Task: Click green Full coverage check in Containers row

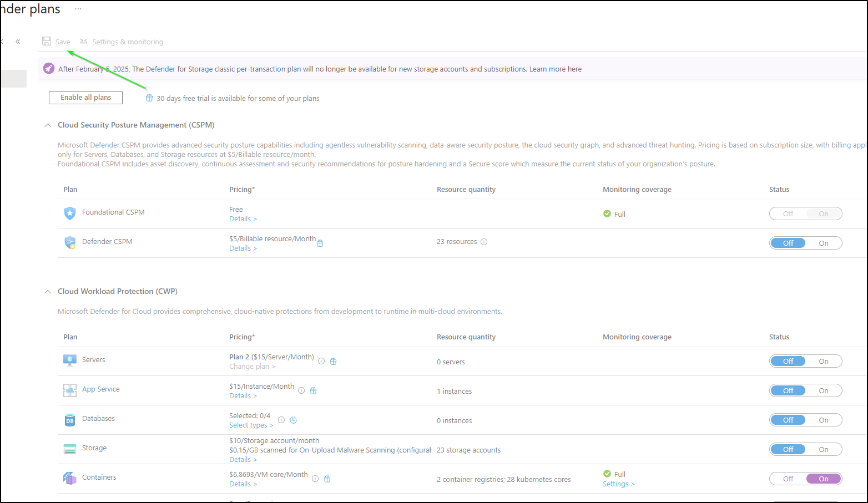Action: (607, 474)
